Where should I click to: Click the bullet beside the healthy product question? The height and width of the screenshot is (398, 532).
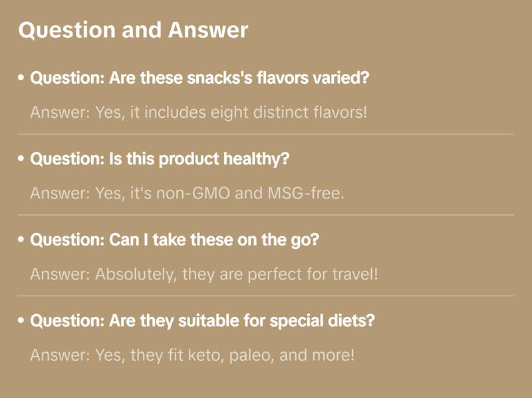(x=22, y=160)
